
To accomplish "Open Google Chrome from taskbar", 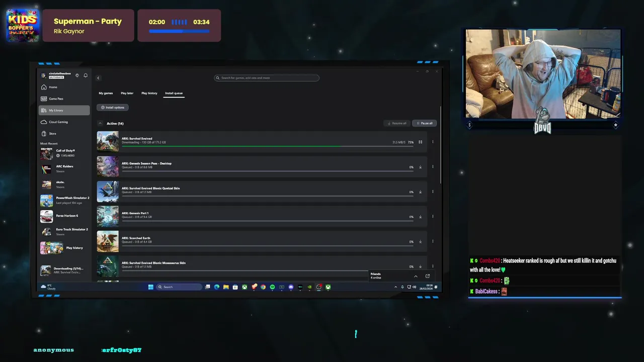I will [x=263, y=287].
